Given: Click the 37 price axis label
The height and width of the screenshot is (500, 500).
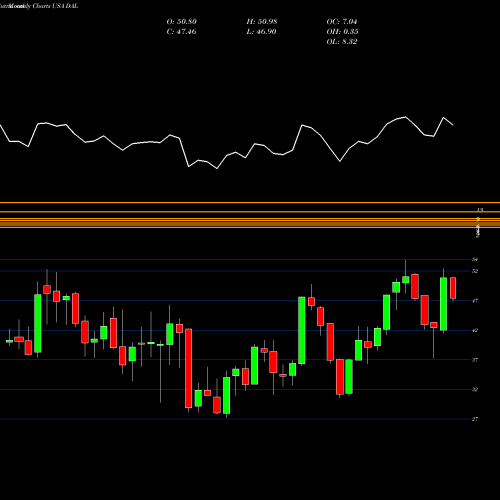Looking at the screenshot, I should click(475, 360).
